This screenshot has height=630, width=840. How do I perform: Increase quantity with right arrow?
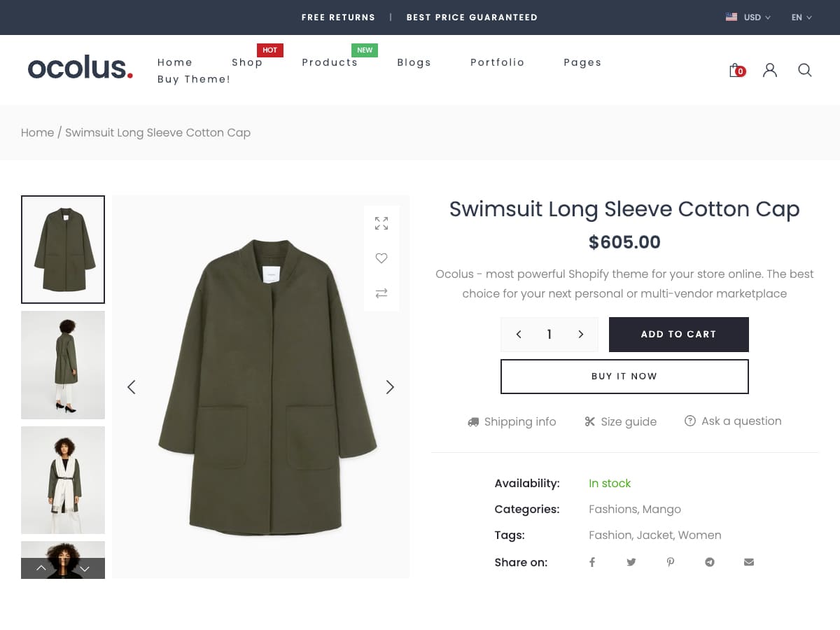[x=580, y=335]
